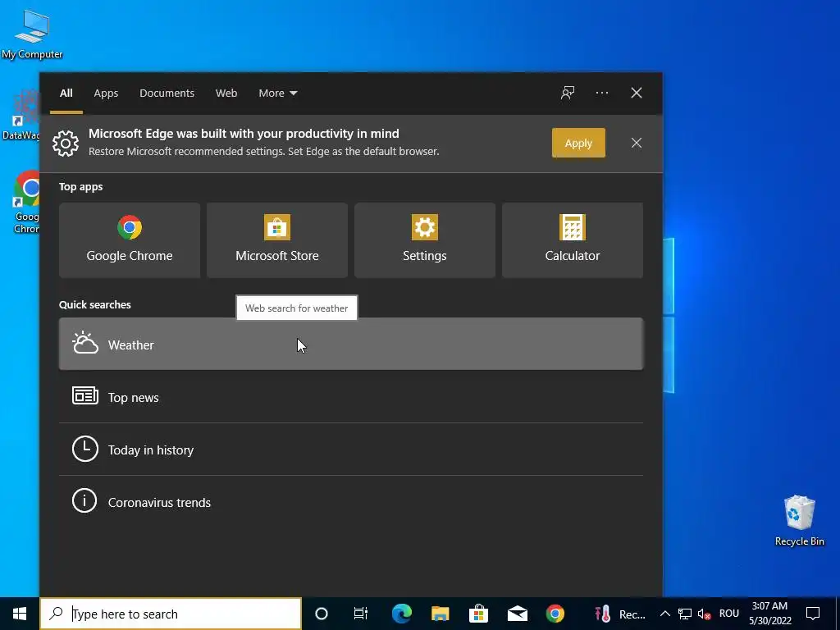Open Microsoft Store from taskbar

[x=478, y=614]
